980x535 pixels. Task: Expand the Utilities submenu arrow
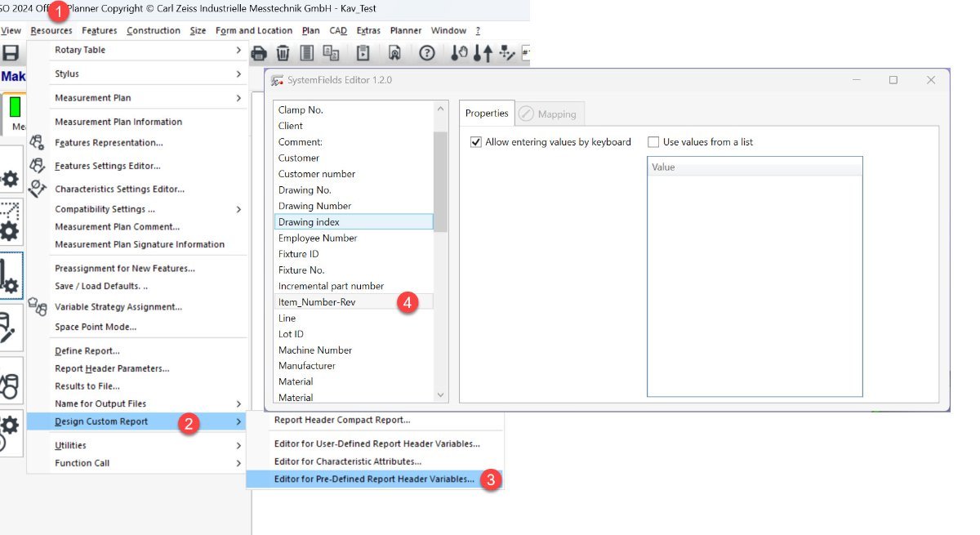238,445
